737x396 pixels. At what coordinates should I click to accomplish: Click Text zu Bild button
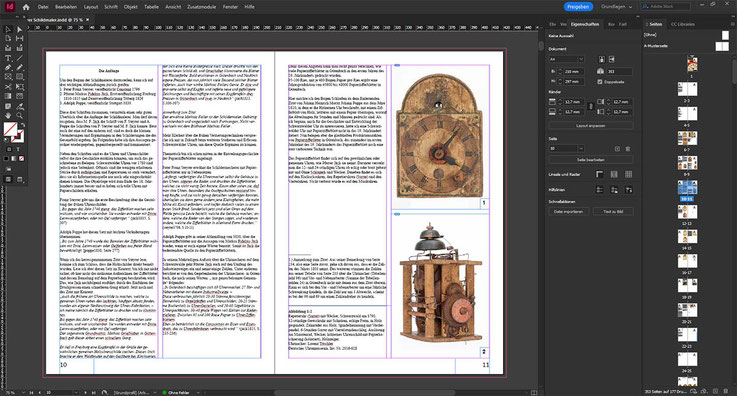tap(613, 211)
